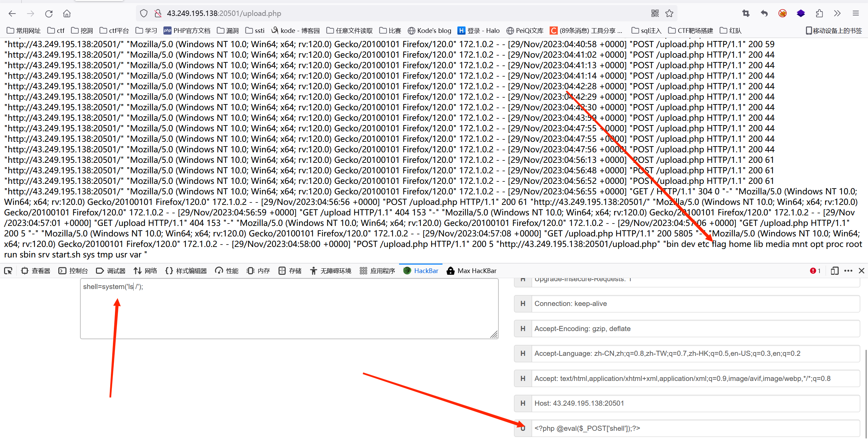Go to browser home page
Screen dimensions: 868x443
(67, 14)
